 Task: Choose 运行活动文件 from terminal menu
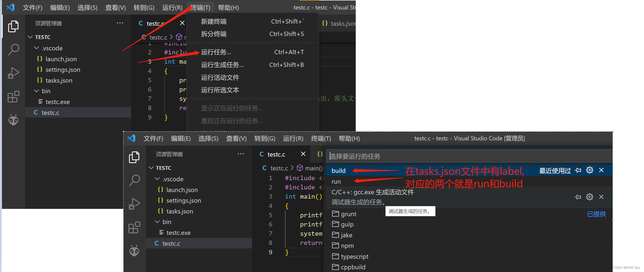(253, 77)
